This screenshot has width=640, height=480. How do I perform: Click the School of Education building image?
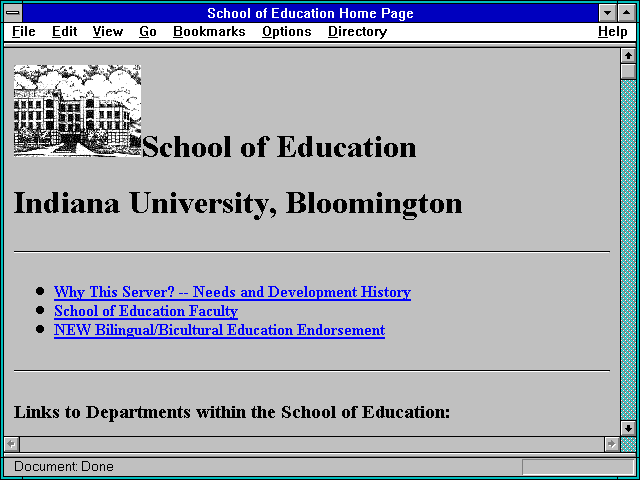coord(77,111)
